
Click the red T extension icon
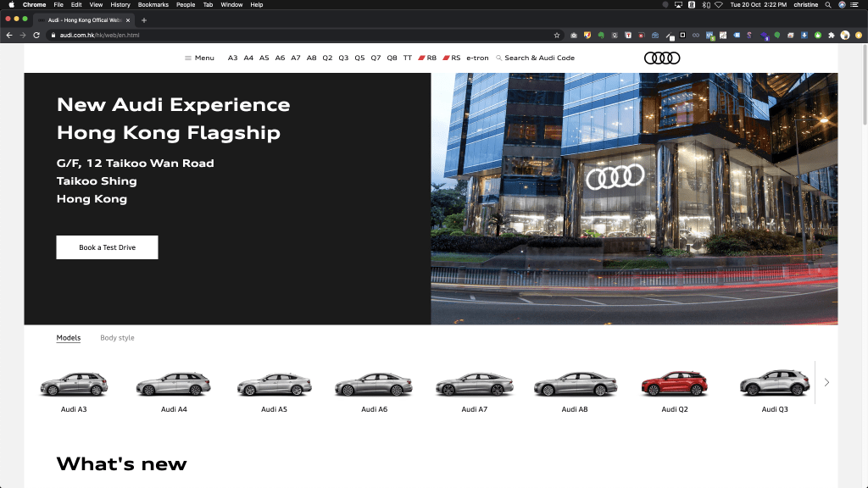click(x=628, y=35)
